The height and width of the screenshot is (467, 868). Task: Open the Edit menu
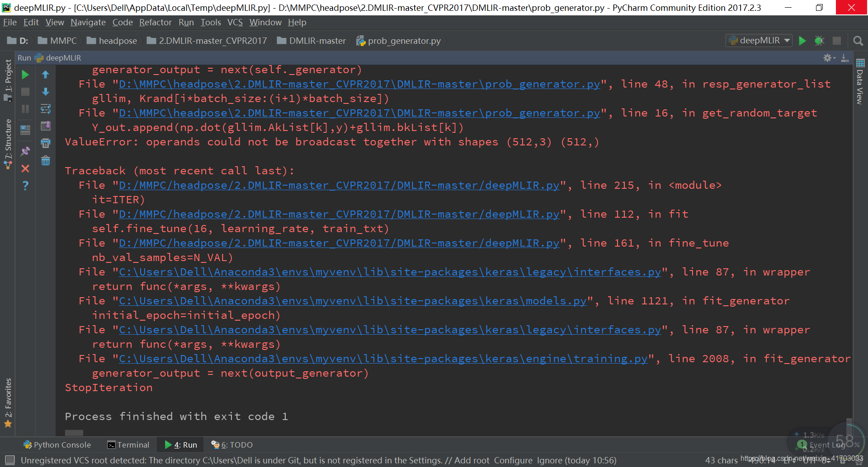(x=31, y=22)
